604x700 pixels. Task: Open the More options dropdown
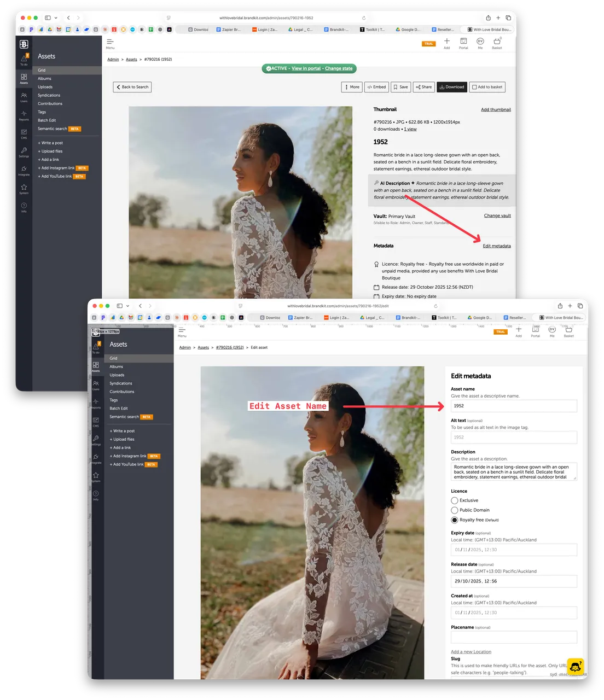(351, 87)
